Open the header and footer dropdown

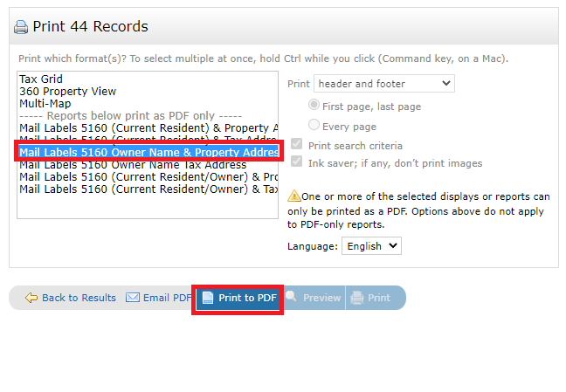[383, 84]
